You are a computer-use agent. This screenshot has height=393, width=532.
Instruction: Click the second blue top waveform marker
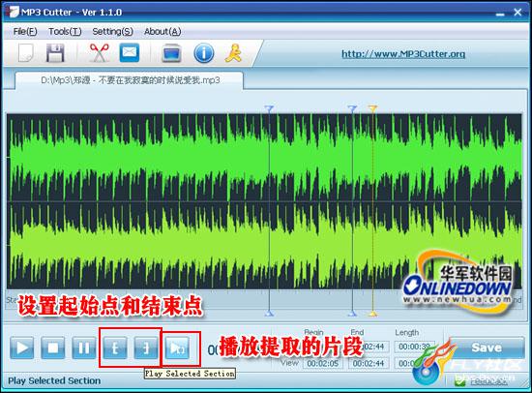click(x=352, y=108)
